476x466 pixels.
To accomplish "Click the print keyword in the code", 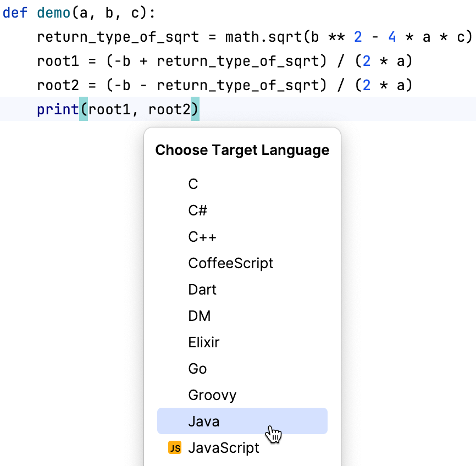I will coord(57,109).
